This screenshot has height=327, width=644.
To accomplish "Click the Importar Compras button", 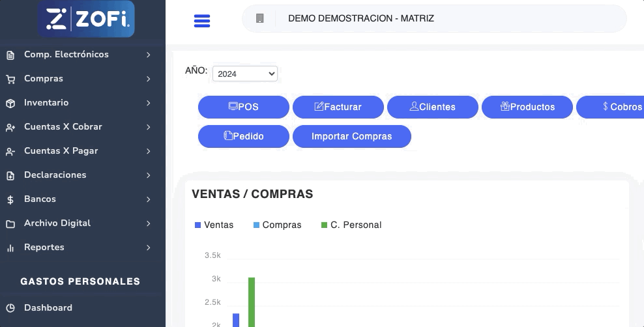I will [351, 137].
